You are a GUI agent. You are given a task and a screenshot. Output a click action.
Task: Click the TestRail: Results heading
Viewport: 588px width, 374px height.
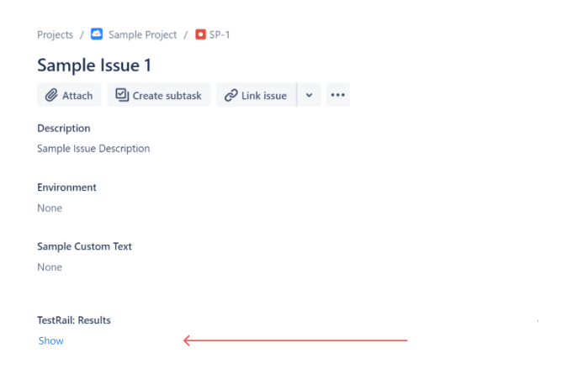74,320
